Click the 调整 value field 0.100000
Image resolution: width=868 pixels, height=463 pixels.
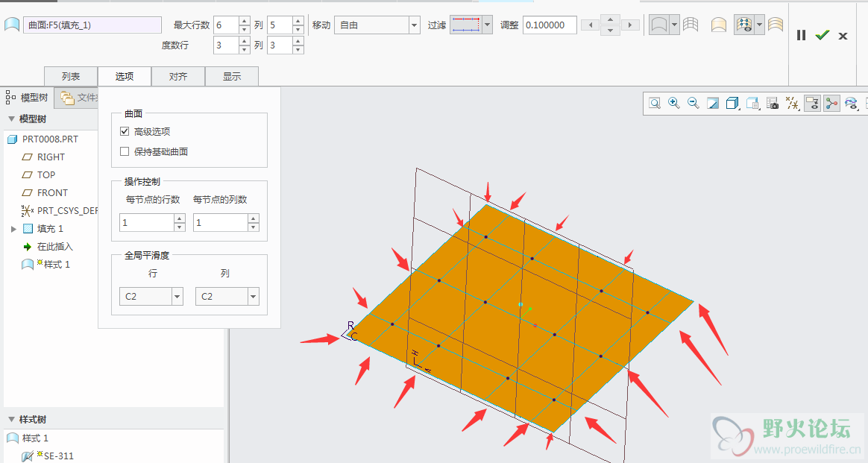click(x=550, y=25)
